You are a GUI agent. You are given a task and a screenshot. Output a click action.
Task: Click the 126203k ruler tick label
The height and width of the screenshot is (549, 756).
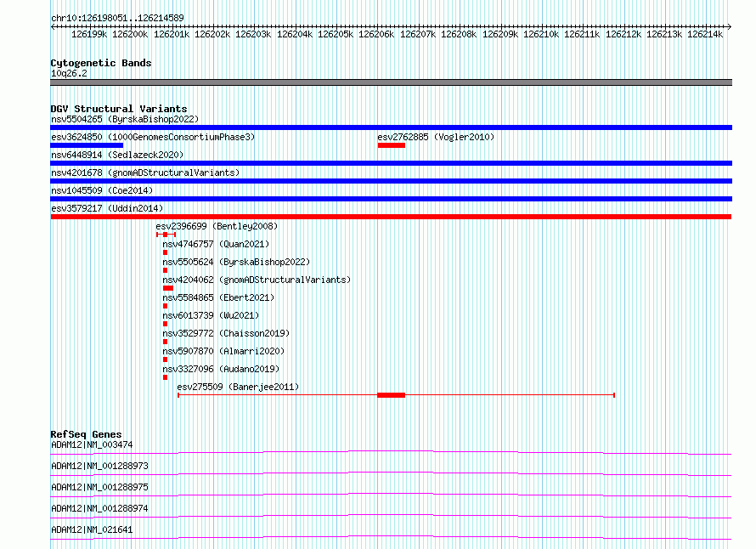253,34
